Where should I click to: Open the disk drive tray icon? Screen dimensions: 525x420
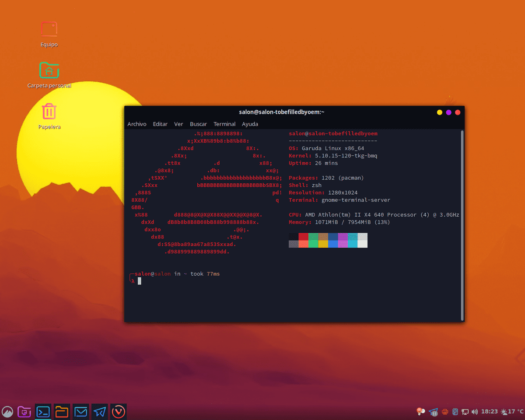coord(455,412)
